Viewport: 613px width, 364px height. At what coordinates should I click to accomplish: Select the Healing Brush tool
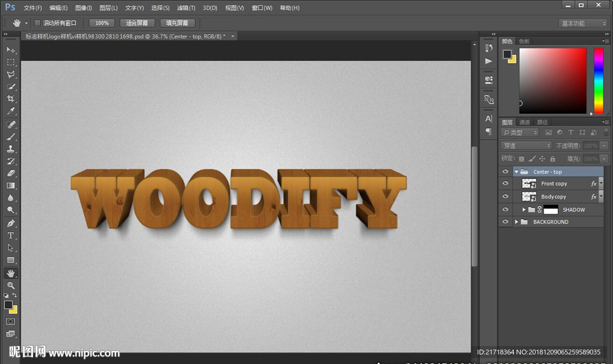pos(11,125)
